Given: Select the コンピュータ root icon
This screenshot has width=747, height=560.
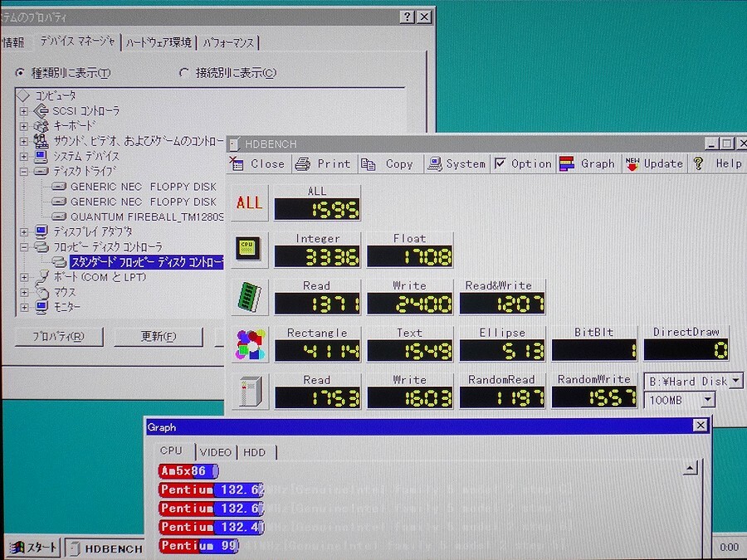Looking at the screenshot, I should (x=23, y=95).
